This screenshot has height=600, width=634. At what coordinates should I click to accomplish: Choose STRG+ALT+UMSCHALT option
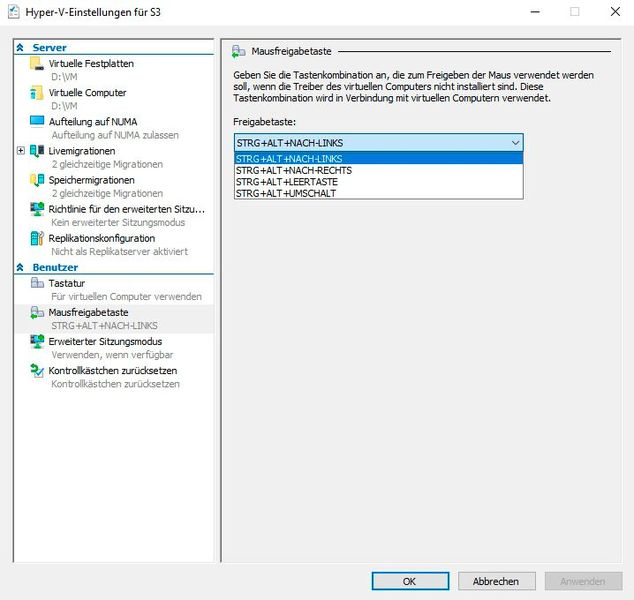378,193
